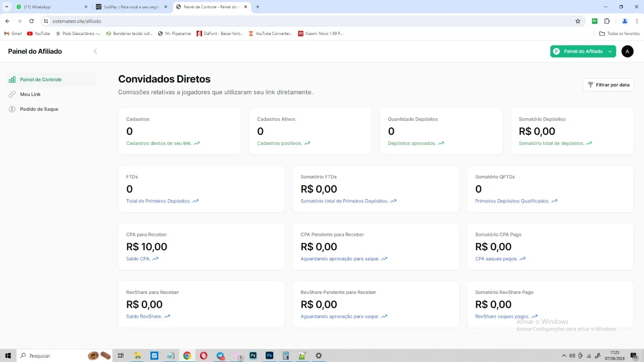
Task: Click the Convidados Diretos heading
Action: (164, 79)
